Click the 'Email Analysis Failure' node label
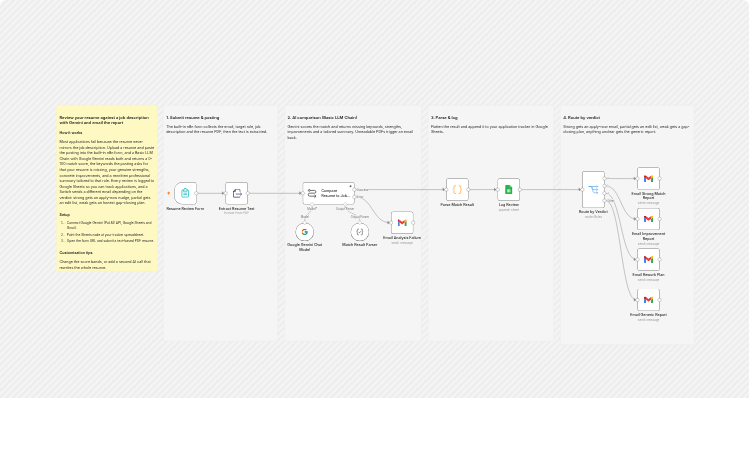The width and height of the screenshot is (749, 450). [402, 237]
